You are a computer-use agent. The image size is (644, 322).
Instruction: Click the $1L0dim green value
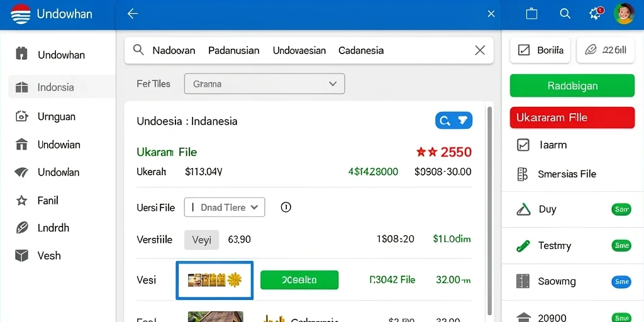click(x=452, y=238)
